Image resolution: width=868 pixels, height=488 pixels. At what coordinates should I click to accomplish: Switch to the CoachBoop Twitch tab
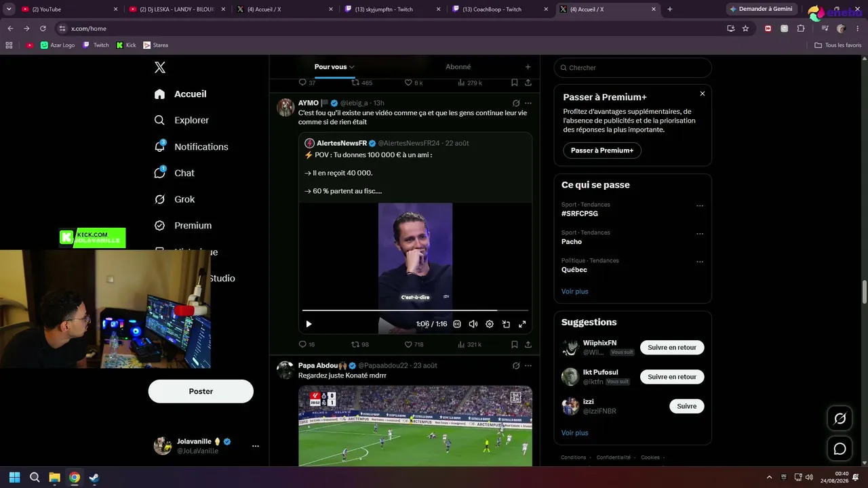point(500,9)
